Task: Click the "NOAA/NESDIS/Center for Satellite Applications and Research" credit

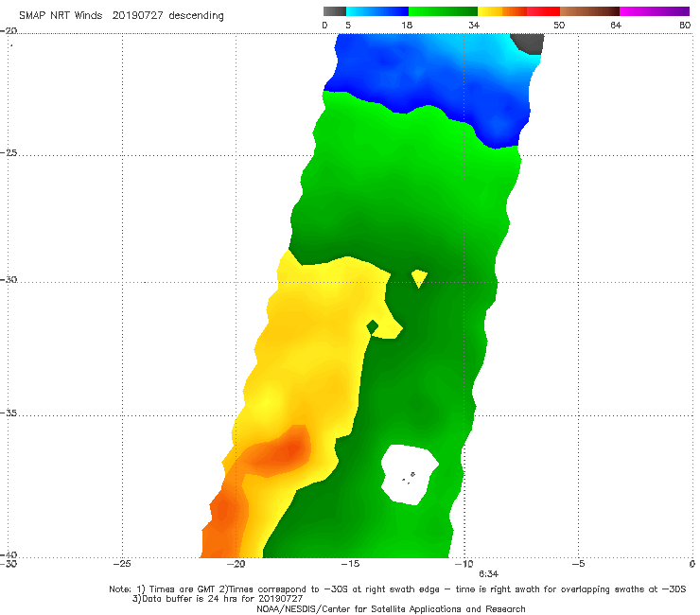Action: 391,608
